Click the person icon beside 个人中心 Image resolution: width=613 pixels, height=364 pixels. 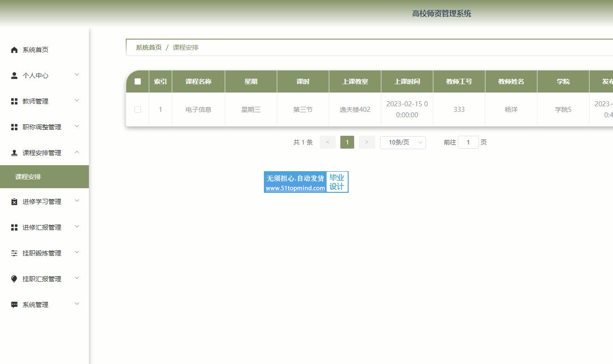tap(14, 75)
